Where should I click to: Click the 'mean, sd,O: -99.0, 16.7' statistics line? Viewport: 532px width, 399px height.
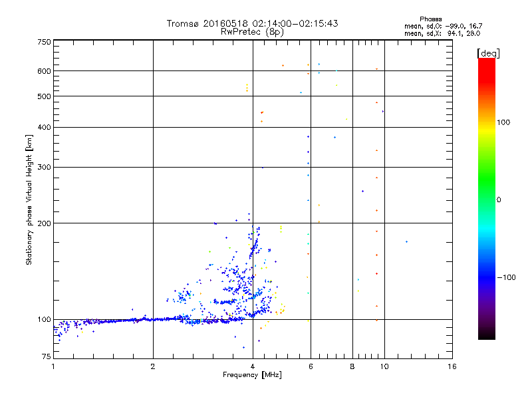coord(443,26)
